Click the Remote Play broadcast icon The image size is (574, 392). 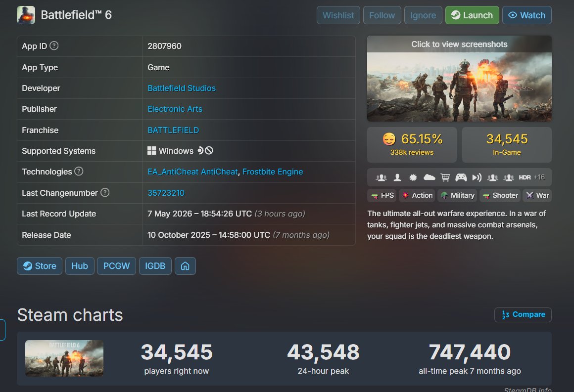tap(477, 177)
